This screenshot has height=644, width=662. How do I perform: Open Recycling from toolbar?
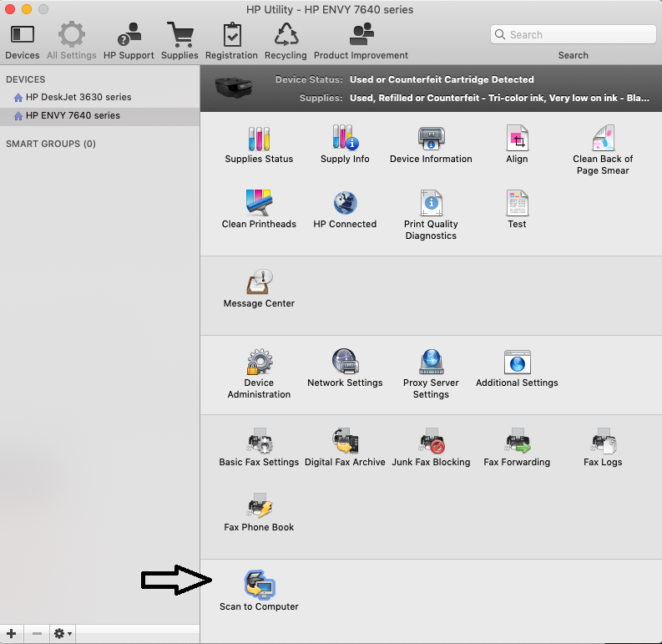pyautogui.click(x=286, y=42)
